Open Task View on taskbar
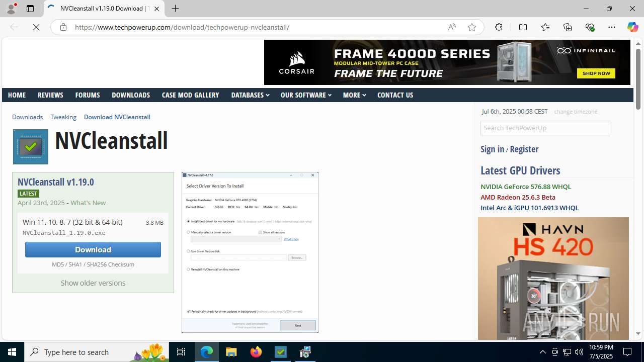Screen dimensions: 644x362 [x=181, y=352]
